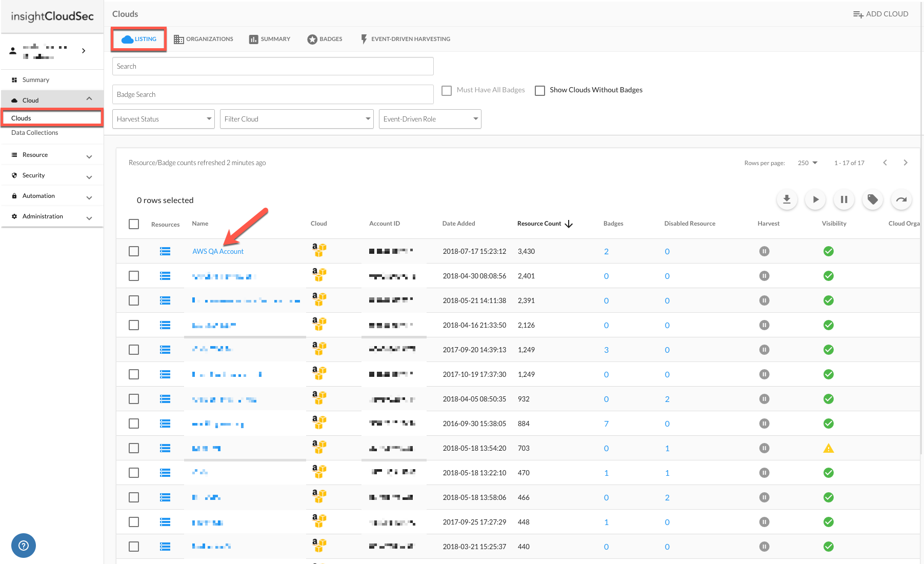
Task: Open resources list icon in the 884 row
Action: pos(165,424)
